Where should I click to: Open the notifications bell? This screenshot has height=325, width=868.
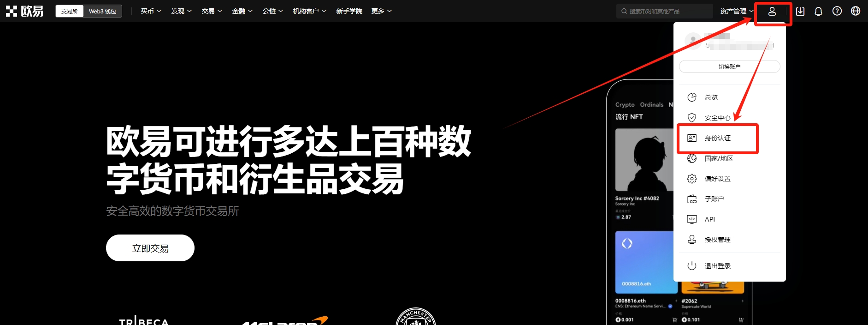tap(819, 11)
